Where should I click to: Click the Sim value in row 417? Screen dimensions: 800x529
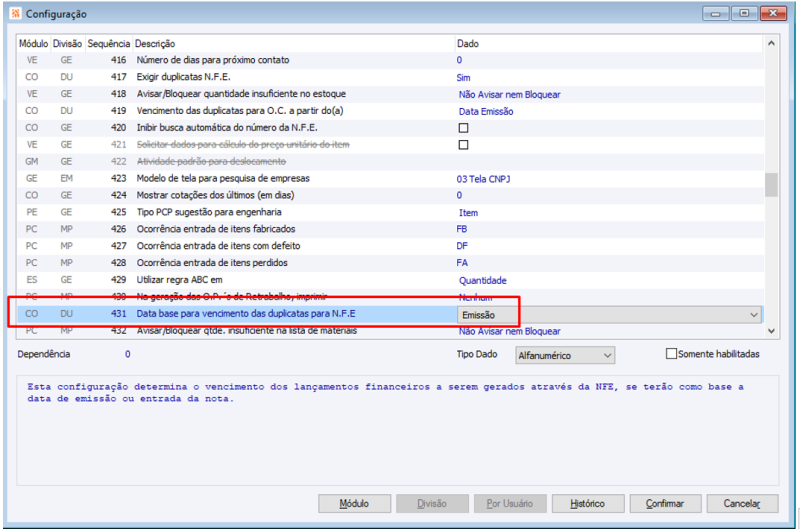point(463,78)
